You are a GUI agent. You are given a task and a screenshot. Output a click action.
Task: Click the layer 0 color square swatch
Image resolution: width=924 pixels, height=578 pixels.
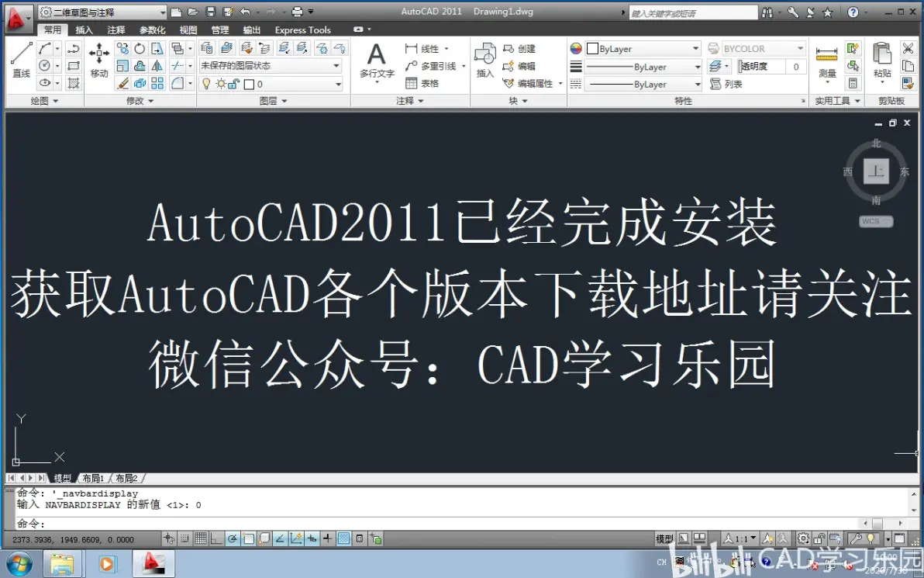point(249,85)
